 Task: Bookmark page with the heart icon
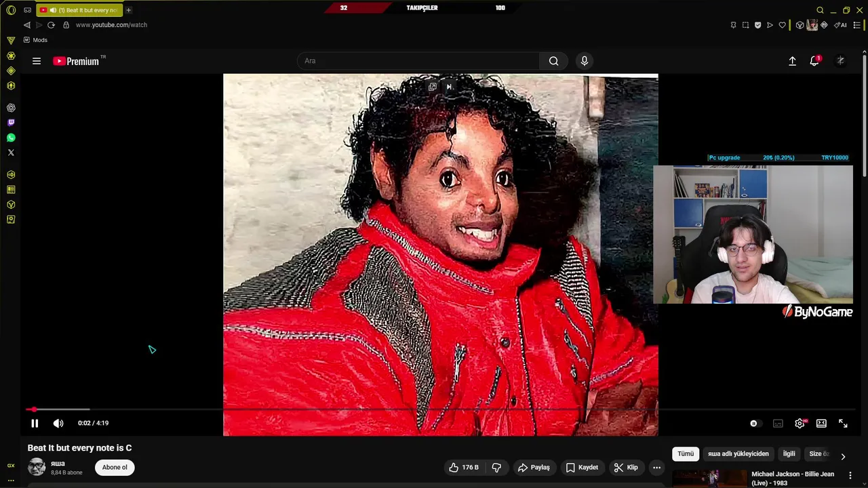(782, 25)
